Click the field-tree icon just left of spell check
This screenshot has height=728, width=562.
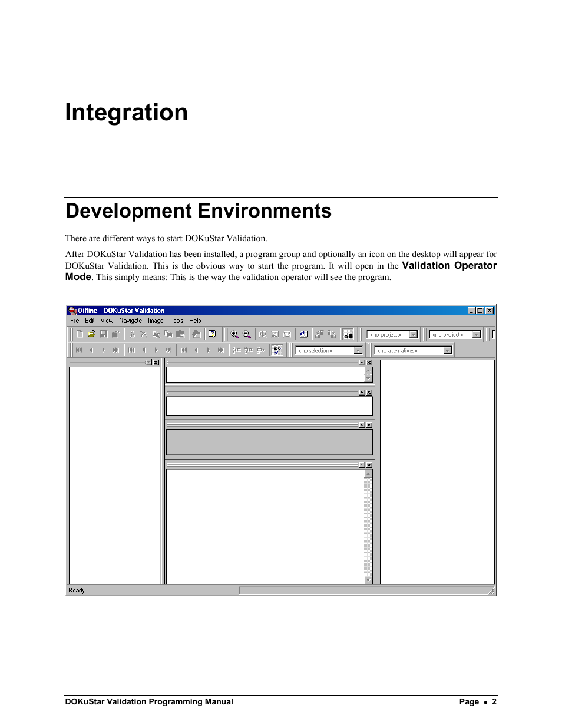click(261, 350)
